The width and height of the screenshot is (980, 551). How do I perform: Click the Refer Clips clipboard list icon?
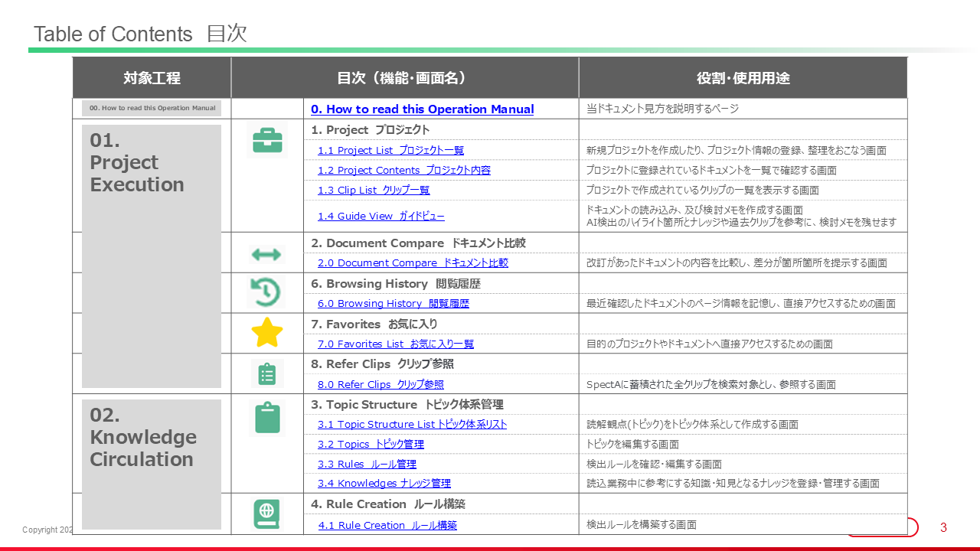(x=267, y=374)
